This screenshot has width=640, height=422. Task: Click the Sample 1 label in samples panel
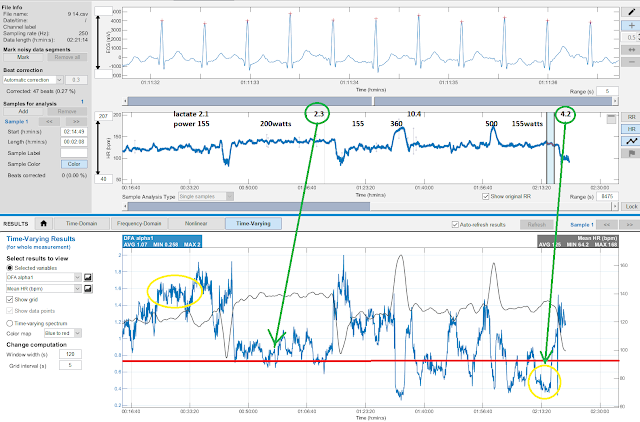click(17, 122)
